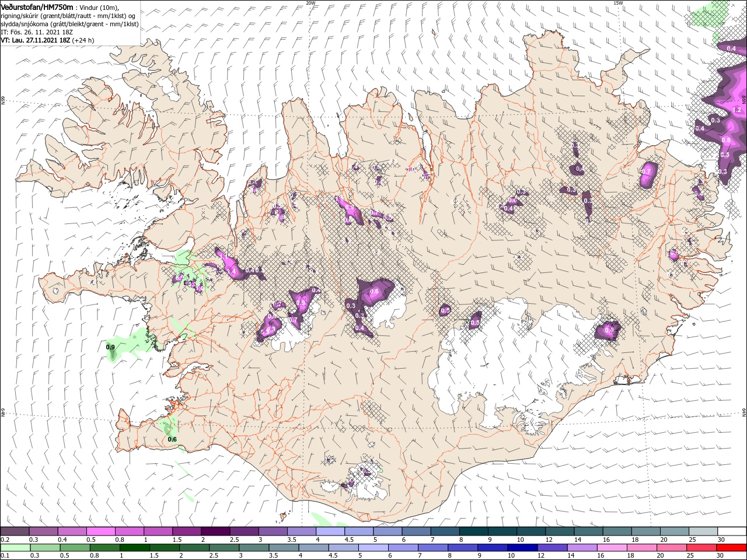Pick the light pink lower swatch between 16 and 18
Viewport: 747px width, 560px height.
[x=612, y=548]
